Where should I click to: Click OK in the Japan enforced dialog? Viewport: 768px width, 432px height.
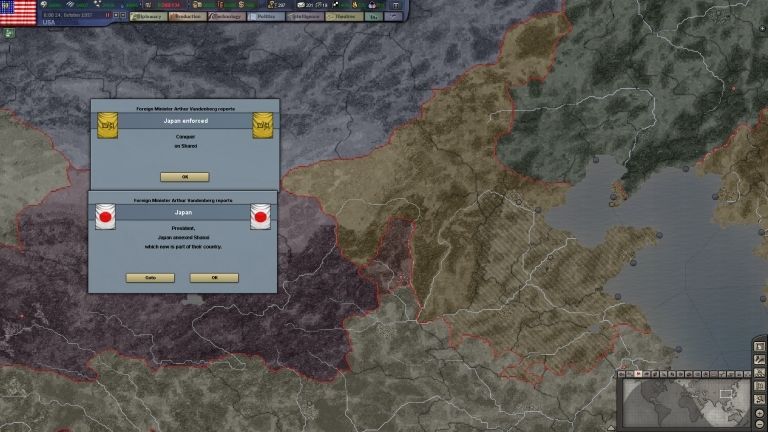[x=185, y=177]
